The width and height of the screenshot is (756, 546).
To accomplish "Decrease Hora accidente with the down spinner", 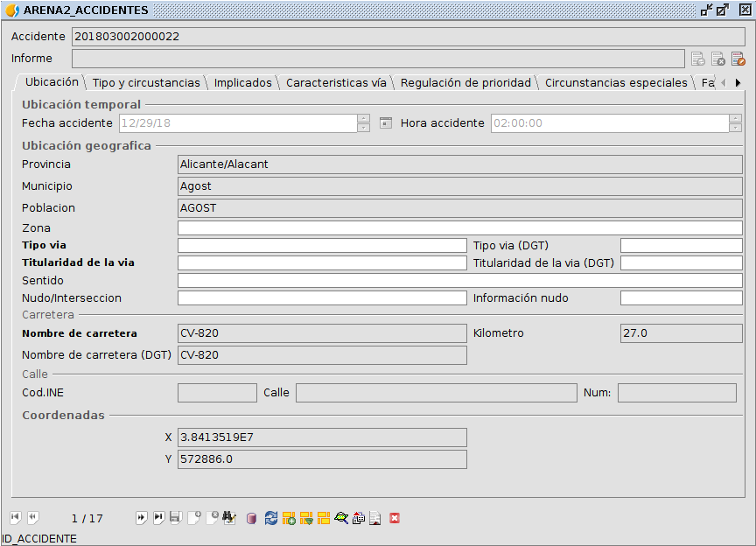I will (735, 128).
